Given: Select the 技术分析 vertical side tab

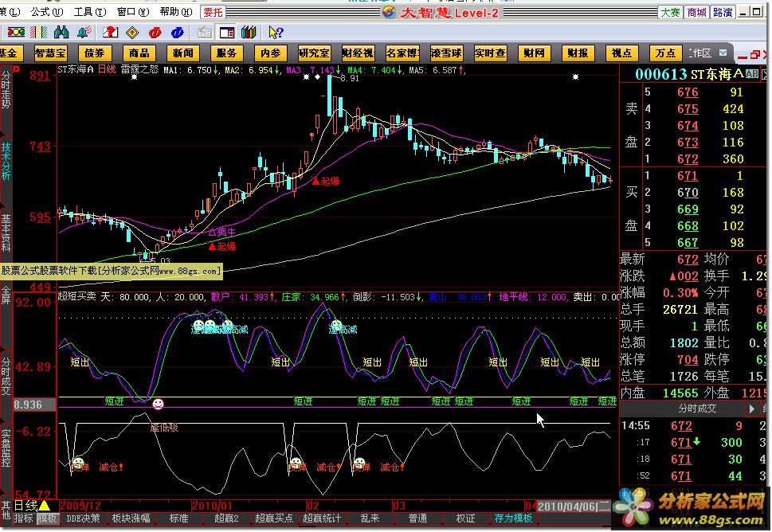Looking at the screenshot, I should (6, 160).
